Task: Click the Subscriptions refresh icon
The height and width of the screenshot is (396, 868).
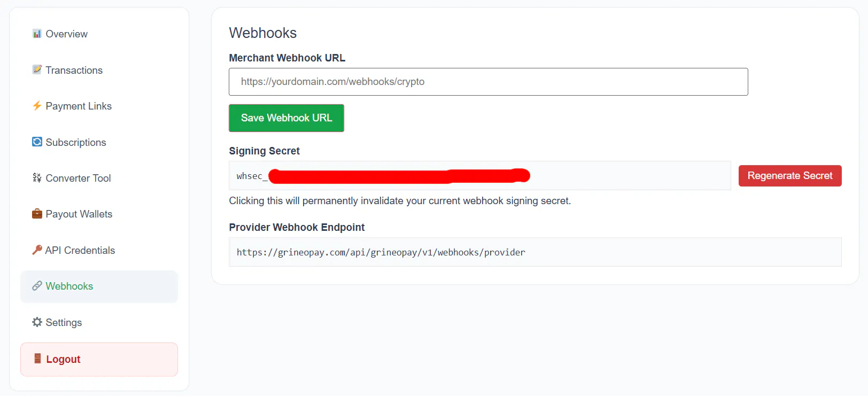Action: 37,142
